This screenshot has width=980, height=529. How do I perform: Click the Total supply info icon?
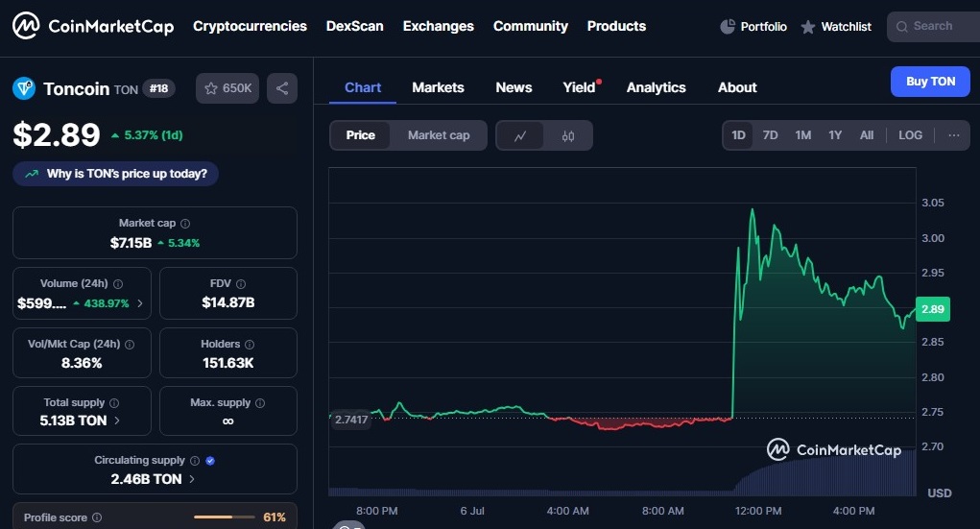[x=114, y=403]
